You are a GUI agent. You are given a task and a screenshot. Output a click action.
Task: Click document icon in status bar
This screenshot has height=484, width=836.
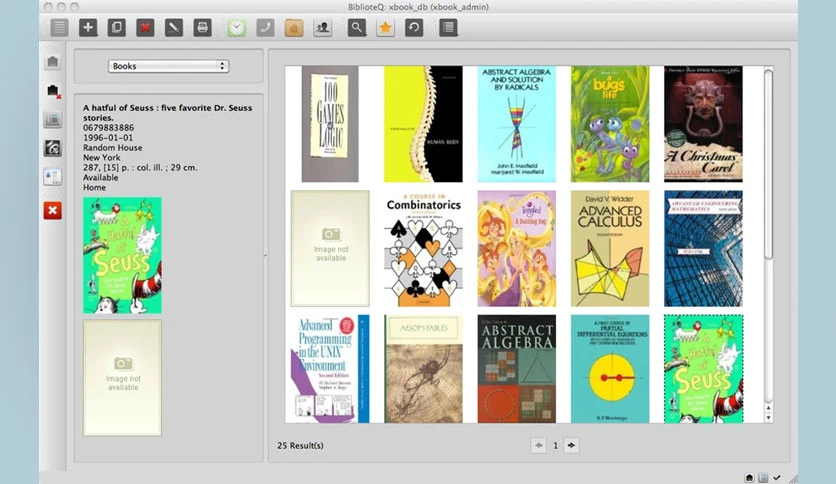tap(763, 478)
